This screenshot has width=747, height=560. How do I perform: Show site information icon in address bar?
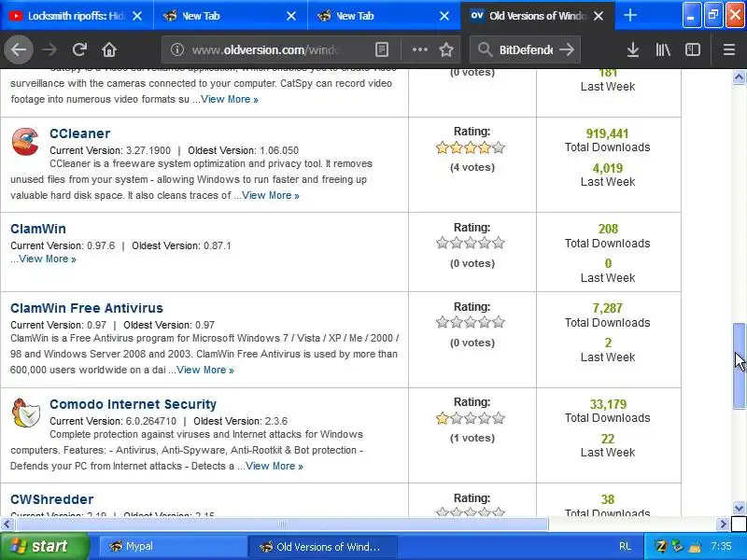(x=177, y=49)
